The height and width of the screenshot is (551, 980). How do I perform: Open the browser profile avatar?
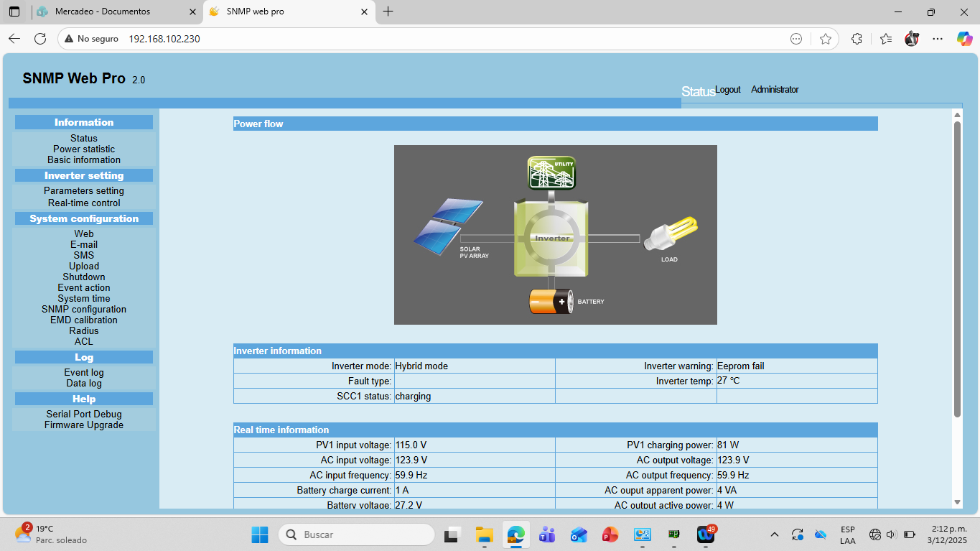point(912,39)
